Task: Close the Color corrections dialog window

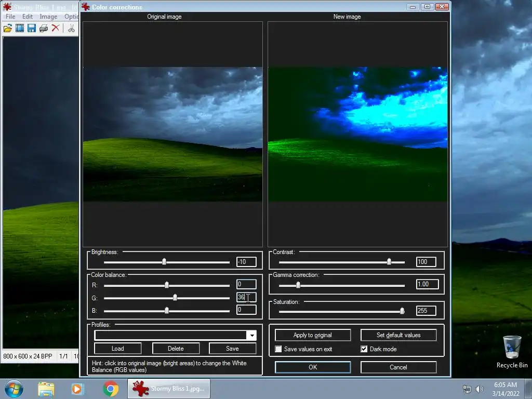Action: click(x=442, y=7)
